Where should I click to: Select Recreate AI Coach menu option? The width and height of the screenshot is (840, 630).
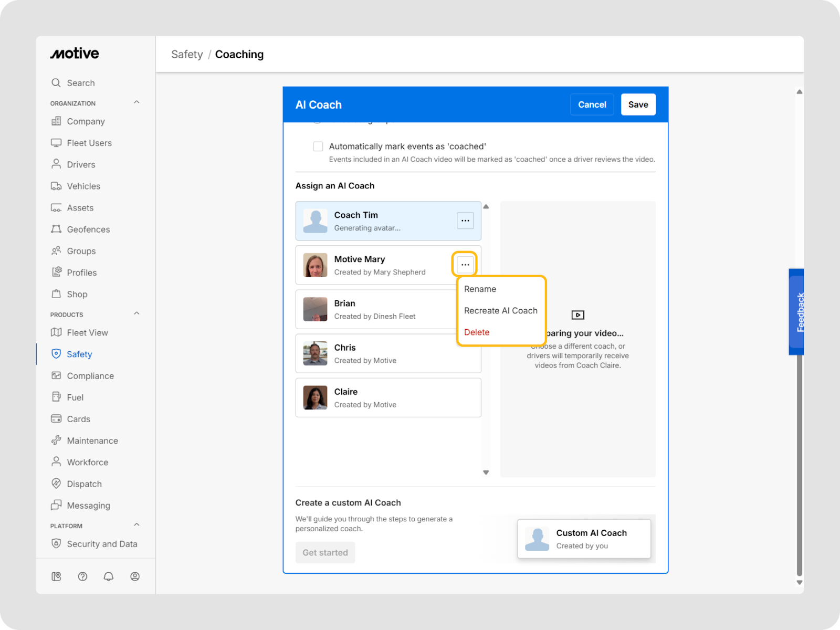(x=500, y=311)
